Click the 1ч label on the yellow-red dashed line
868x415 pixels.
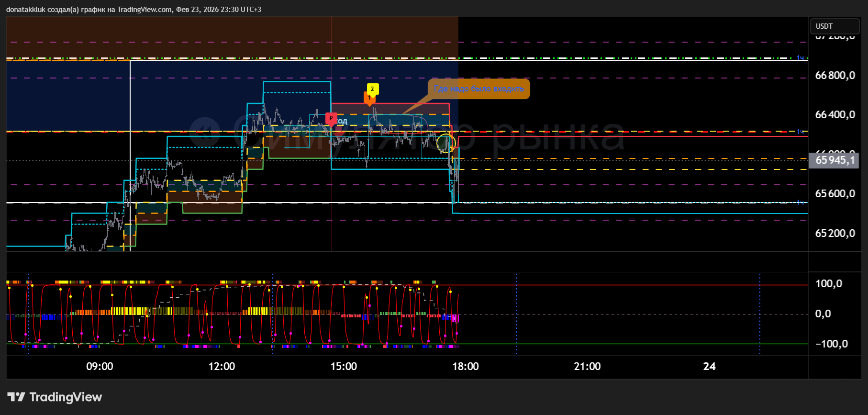[800, 132]
